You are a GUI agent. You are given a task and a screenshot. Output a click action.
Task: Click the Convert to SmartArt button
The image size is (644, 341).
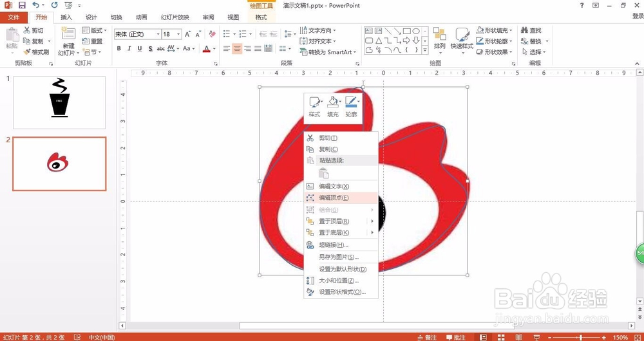pyautogui.click(x=328, y=52)
